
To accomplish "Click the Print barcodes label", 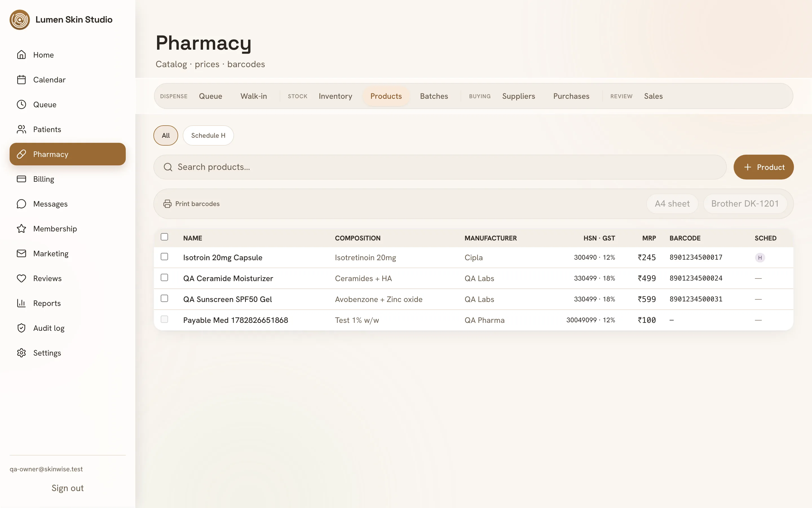I will point(197,204).
